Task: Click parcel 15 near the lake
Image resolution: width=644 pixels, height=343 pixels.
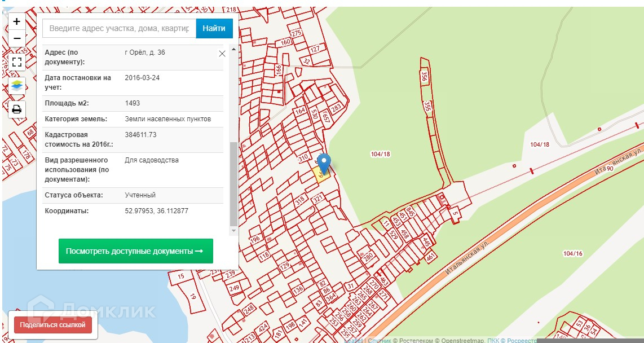Action: (x=180, y=276)
